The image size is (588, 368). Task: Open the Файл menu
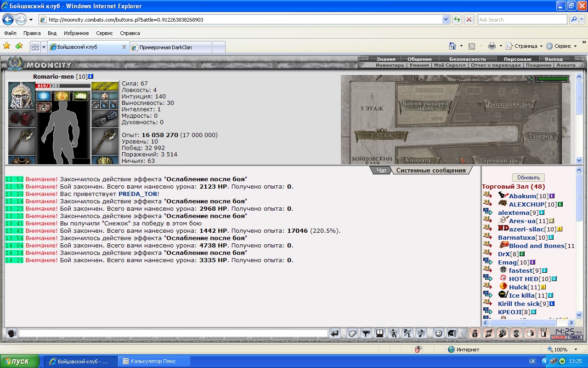tap(11, 33)
